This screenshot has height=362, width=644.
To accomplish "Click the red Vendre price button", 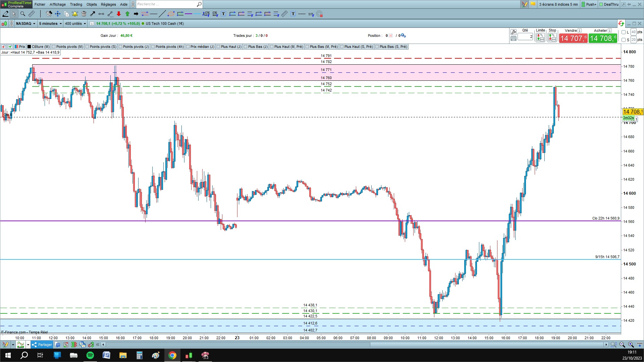I will [573, 38].
